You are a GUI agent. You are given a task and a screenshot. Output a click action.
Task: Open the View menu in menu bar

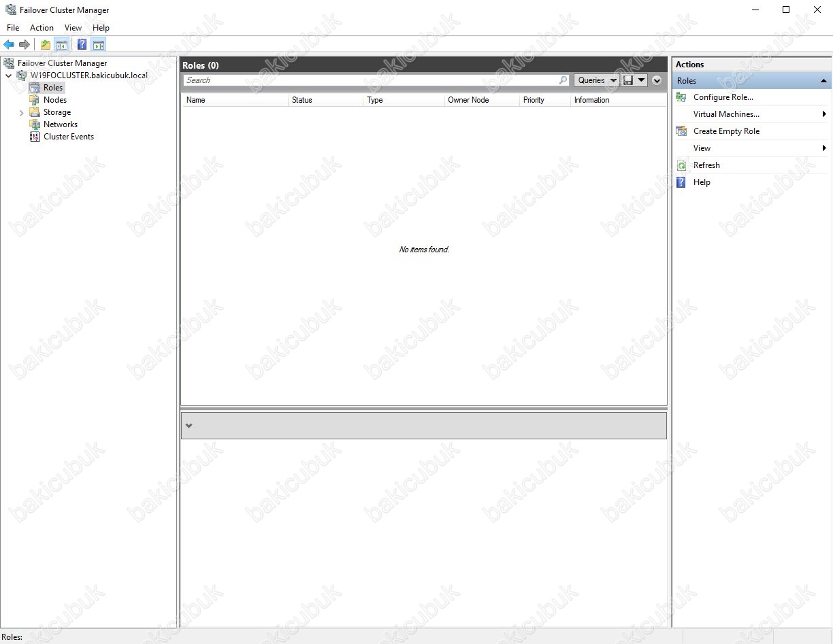pos(73,28)
